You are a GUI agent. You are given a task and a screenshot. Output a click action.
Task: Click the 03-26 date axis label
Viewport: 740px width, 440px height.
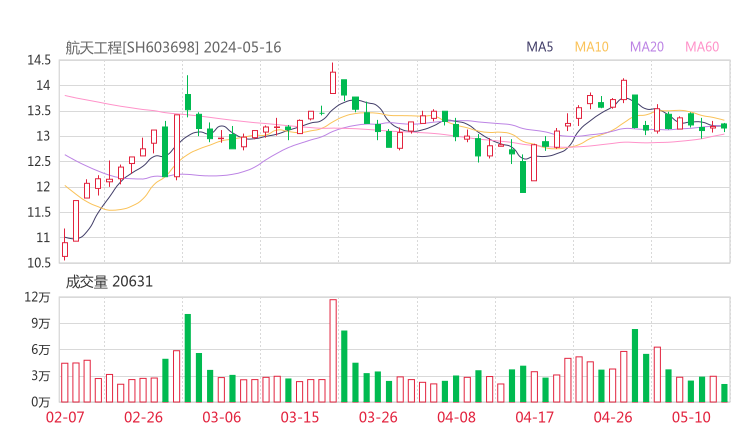pyautogui.click(x=378, y=417)
